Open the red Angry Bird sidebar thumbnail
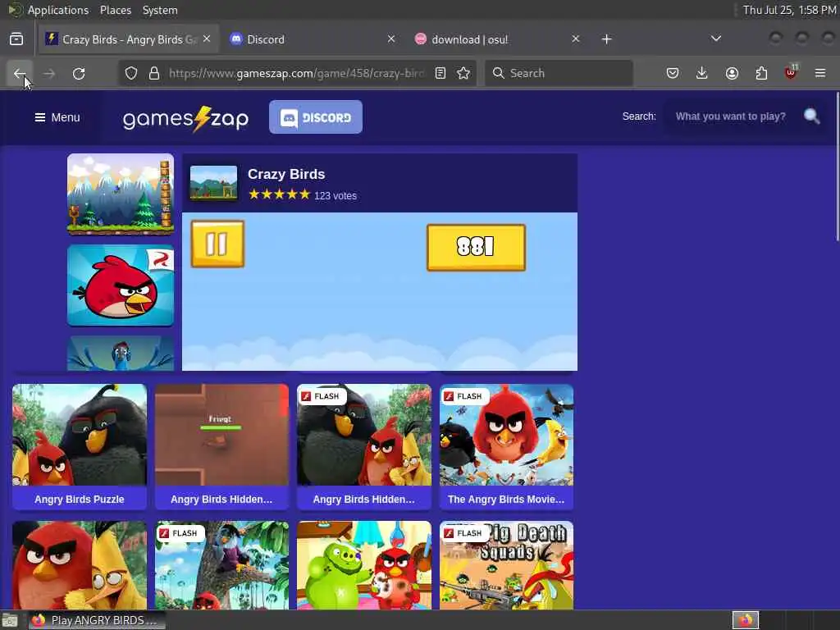The image size is (840, 630). point(121,285)
